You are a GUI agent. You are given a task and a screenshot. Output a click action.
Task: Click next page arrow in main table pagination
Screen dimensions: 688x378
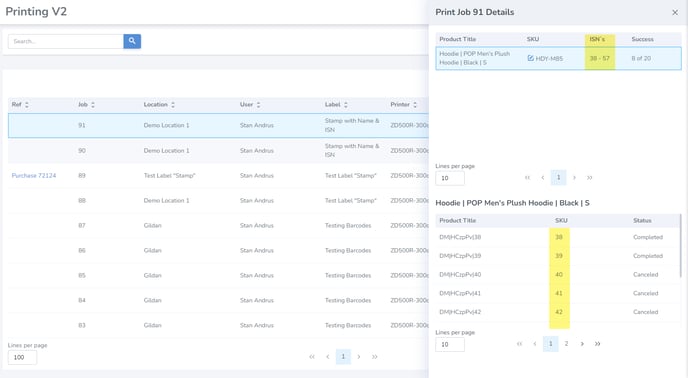359,356
